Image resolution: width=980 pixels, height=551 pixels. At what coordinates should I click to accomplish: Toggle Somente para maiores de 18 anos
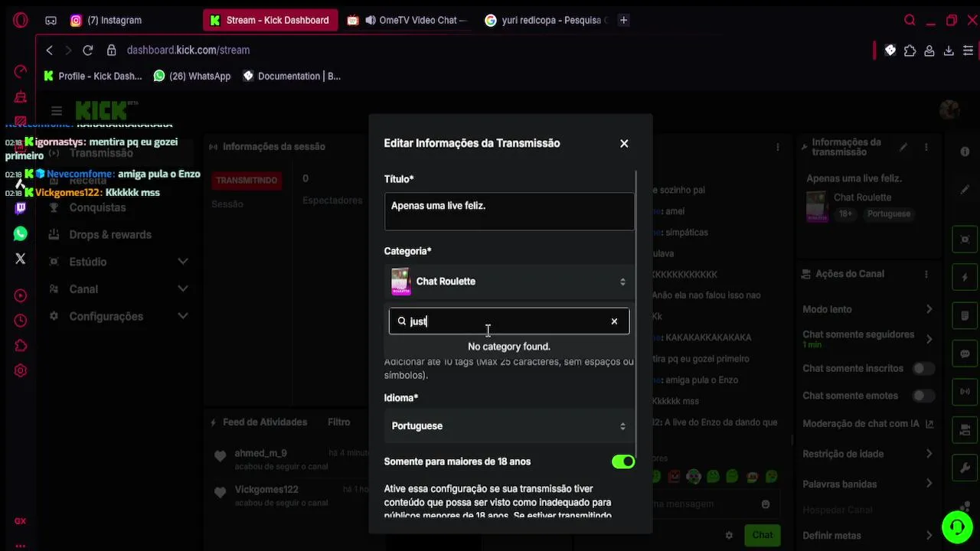coord(623,461)
